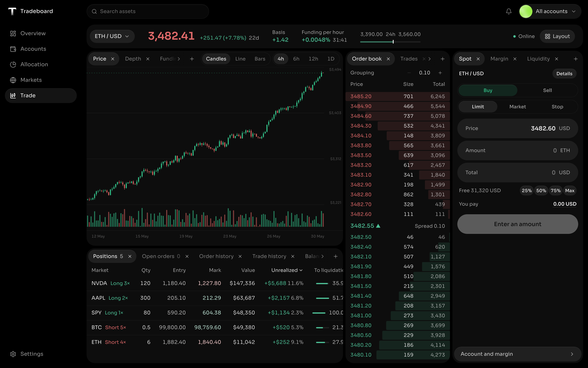Close the Order book tab
The image size is (588, 368).
click(388, 59)
